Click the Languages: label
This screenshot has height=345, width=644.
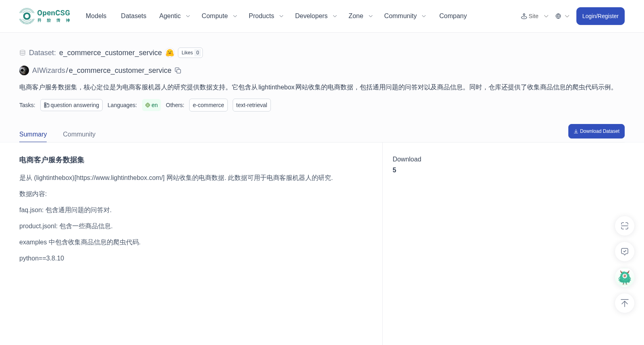(x=122, y=105)
